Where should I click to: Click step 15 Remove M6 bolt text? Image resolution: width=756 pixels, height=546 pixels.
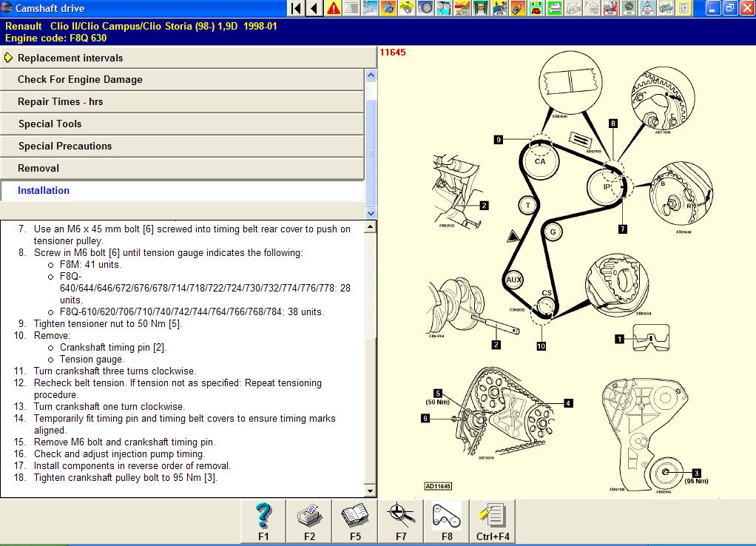[x=124, y=442]
